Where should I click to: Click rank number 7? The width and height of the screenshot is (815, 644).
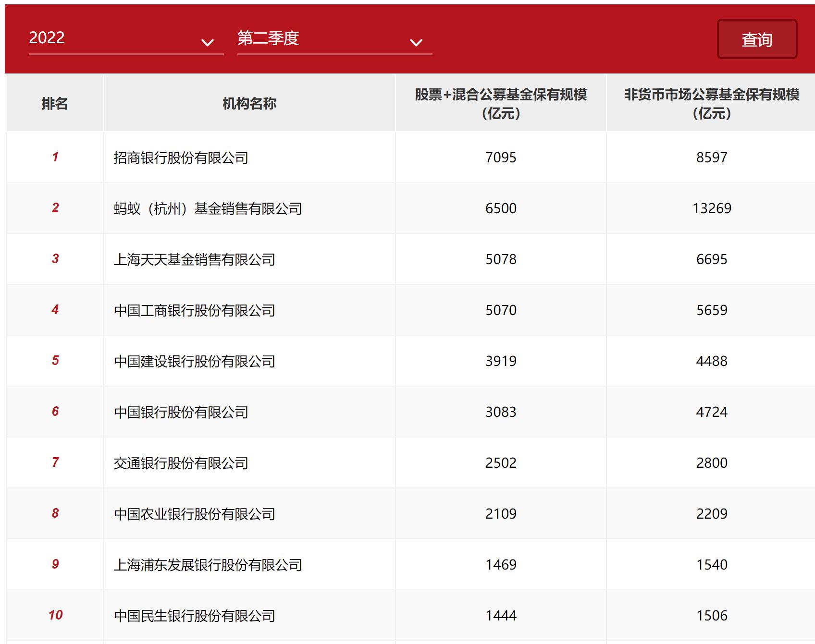click(x=55, y=462)
